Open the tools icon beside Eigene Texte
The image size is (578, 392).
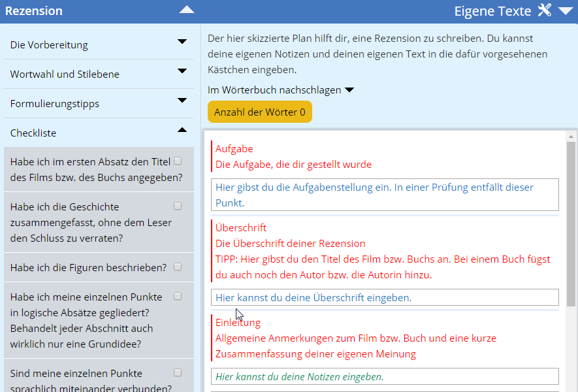(545, 10)
